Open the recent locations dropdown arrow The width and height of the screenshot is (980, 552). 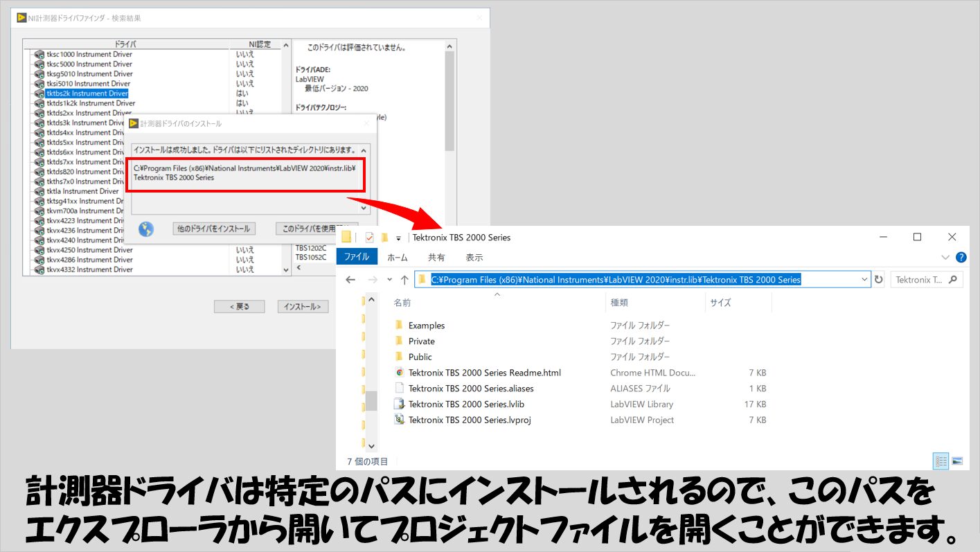[389, 281]
